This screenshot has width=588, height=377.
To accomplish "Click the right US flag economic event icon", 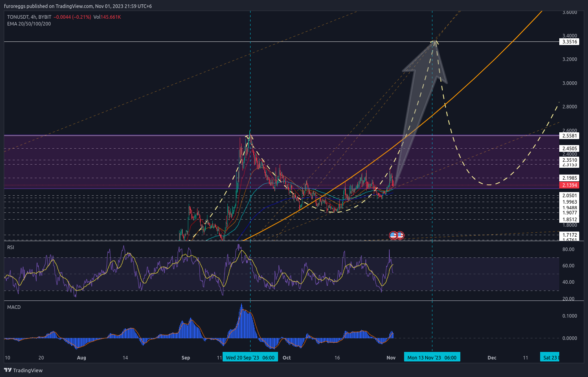I will [x=400, y=236].
